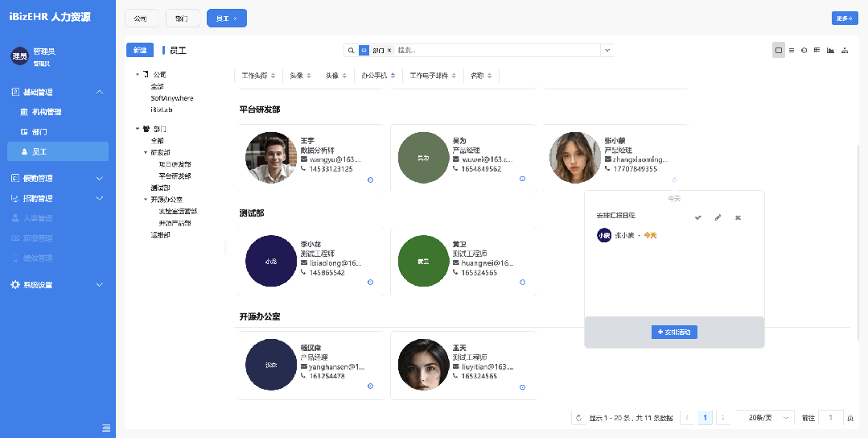
Task: Remove the 部门 filter tag from search
Action: click(x=389, y=50)
